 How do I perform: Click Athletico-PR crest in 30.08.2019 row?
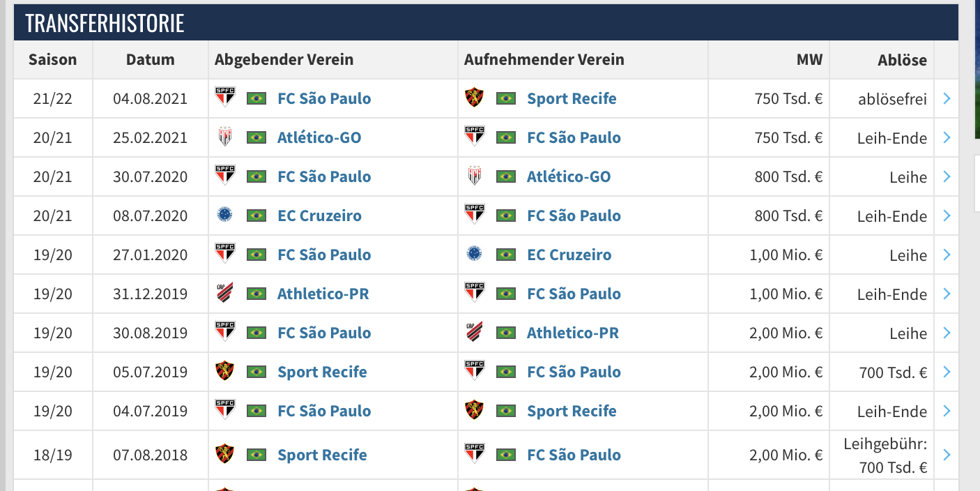coord(474,332)
